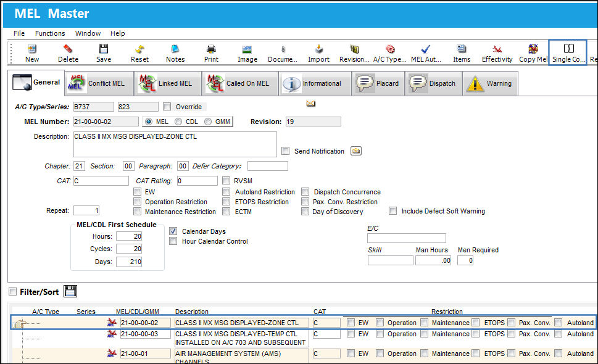Open the Dispatch tab

point(434,83)
